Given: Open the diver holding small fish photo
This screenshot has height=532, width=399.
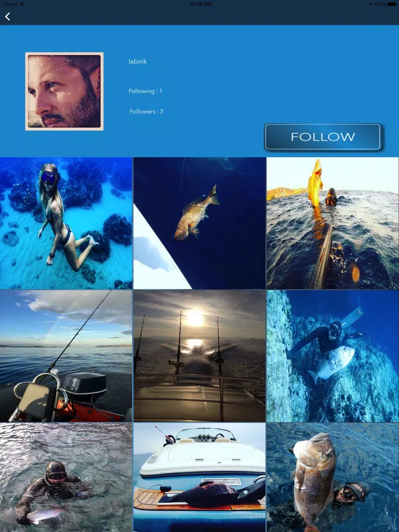Looking at the screenshot, I should pyautogui.click(x=66, y=477).
